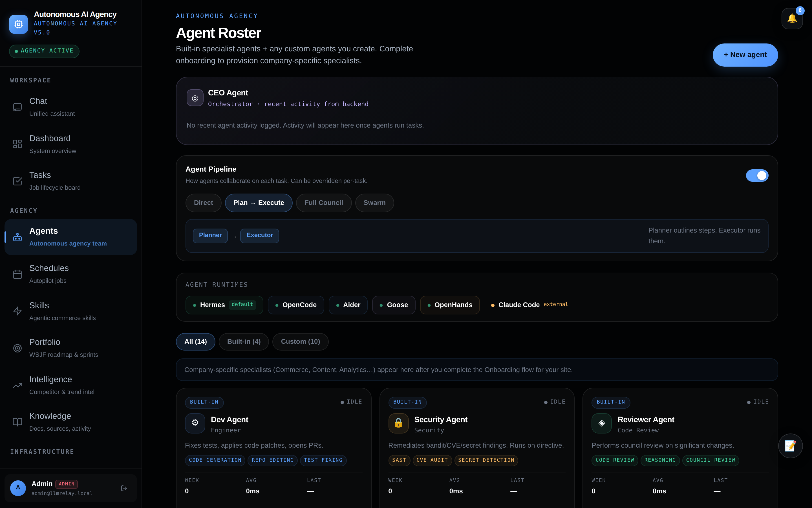812x508 pixels.
Task: Click the ADMIN role badge
Action: [67, 484]
